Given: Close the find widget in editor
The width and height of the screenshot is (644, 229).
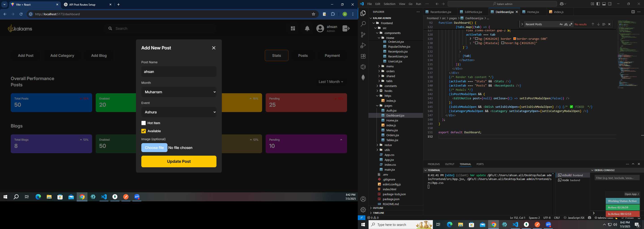Looking at the screenshot, I should tap(610, 24).
